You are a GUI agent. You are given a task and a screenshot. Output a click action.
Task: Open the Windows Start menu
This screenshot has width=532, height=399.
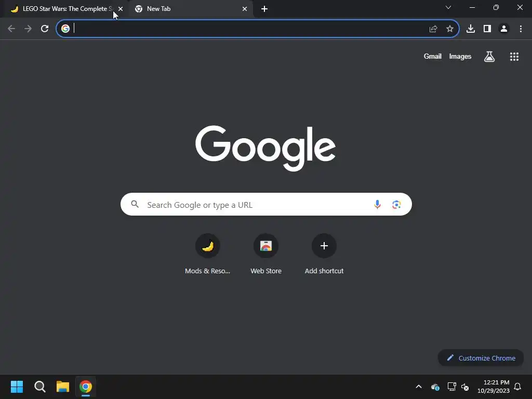coord(17,387)
